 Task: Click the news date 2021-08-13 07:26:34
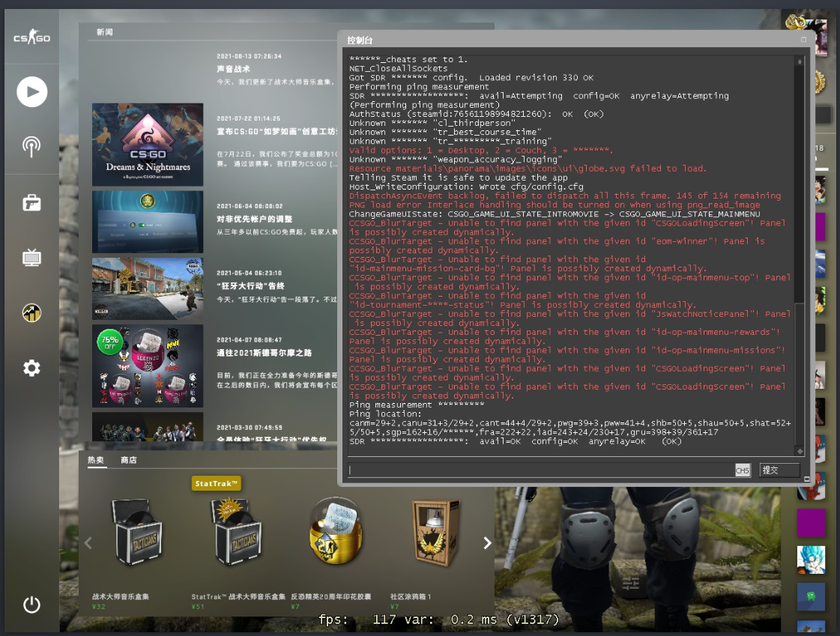[x=249, y=56]
